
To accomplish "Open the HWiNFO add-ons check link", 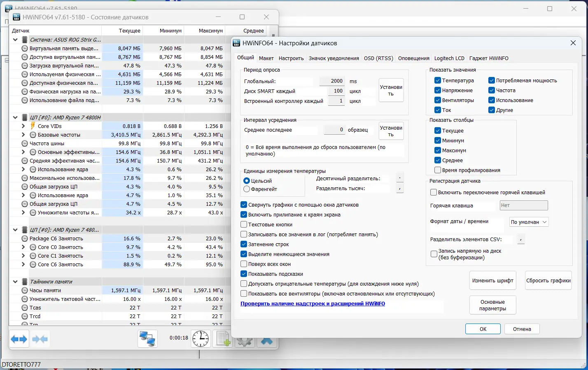I will 313,303.
